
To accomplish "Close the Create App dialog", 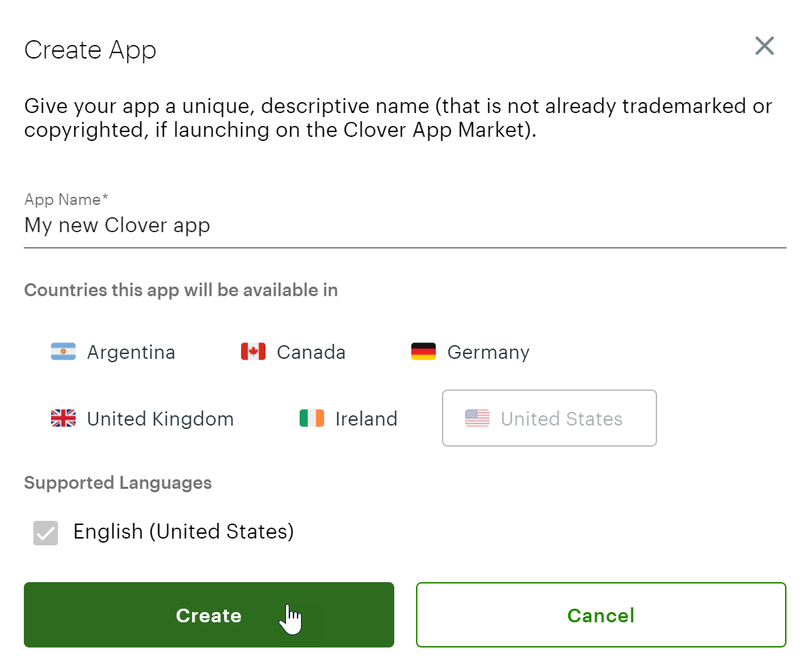I will click(764, 46).
